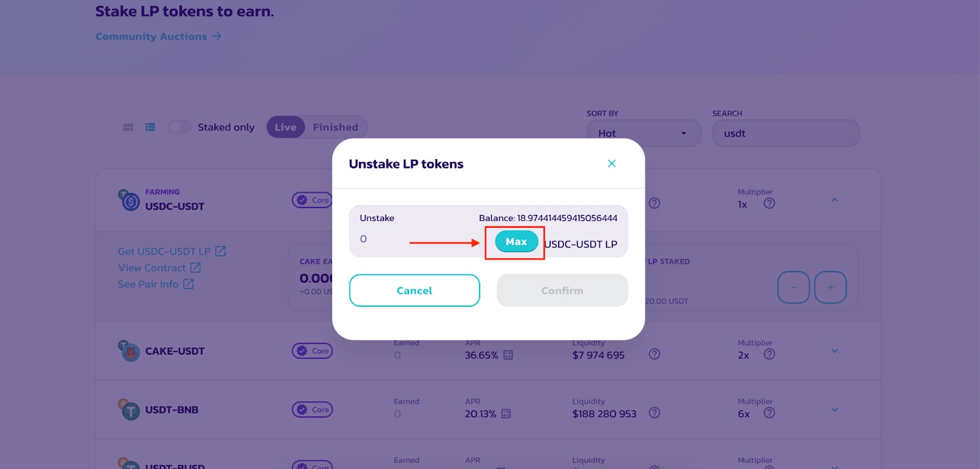980x469 pixels.
Task: Click the Confirm button
Action: [x=562, y=290]
